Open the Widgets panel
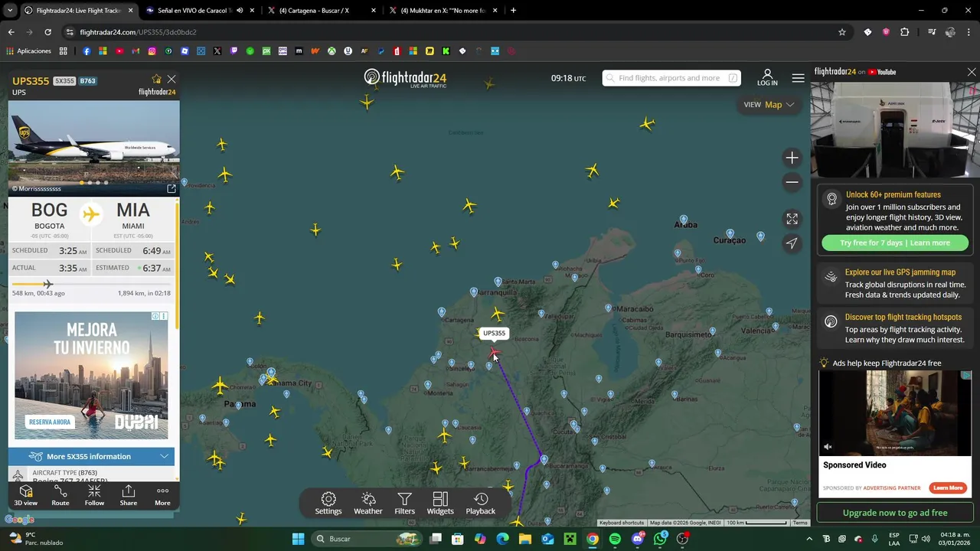 click(x=440, y=504)
